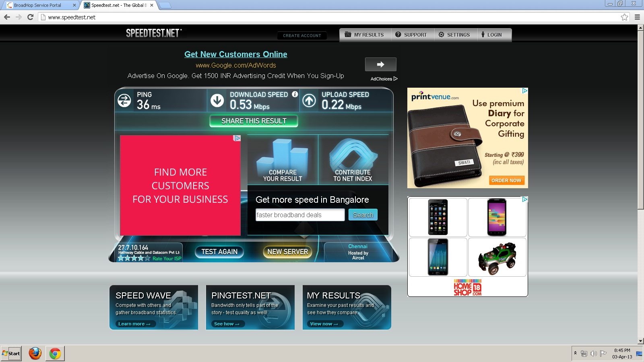Open the Chrome menu icon
Screen dimensions: 644x362
pos(637,17)
